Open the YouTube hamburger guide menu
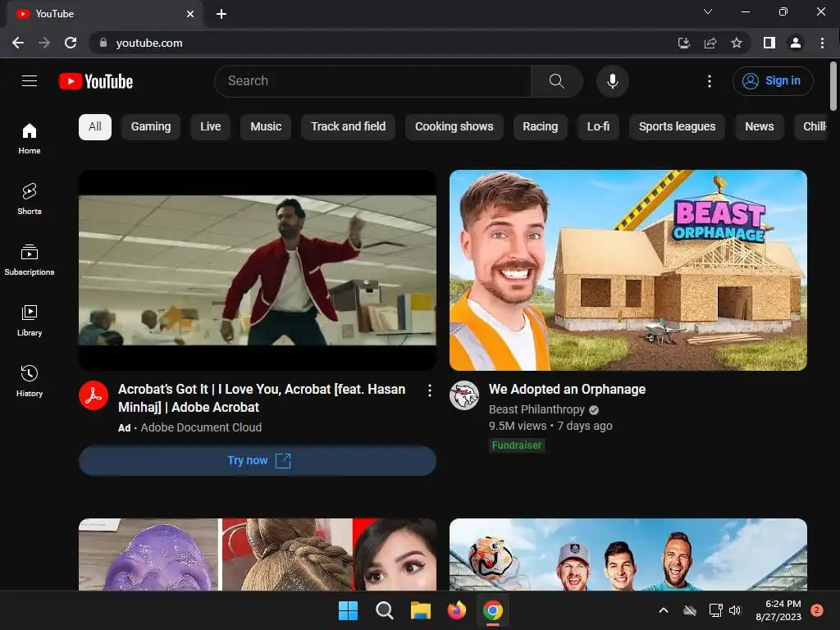This screenshot has height=630, width=840. coord(30,81)
